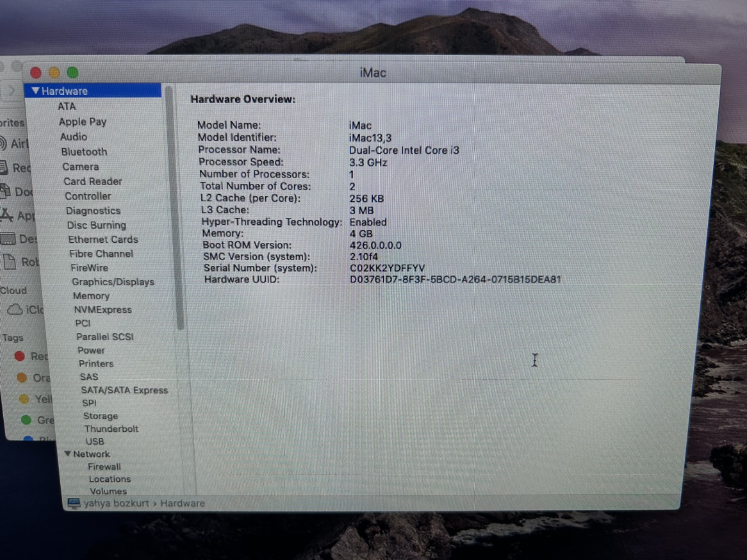747x560 pixels.
Task: Collapse the Network disclosure triangle
Action: (x=68, y=454)
